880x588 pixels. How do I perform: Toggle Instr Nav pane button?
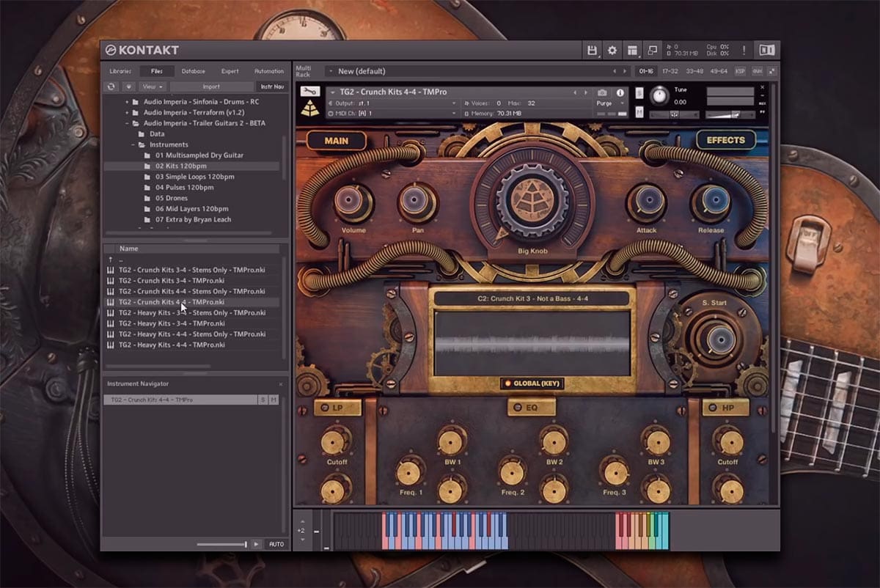coord(272,87)
